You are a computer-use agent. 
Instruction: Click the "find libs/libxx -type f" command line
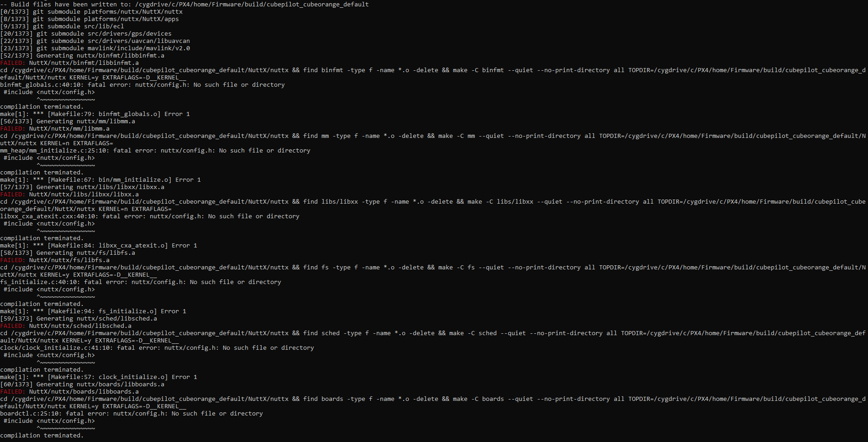pos(433,201)
